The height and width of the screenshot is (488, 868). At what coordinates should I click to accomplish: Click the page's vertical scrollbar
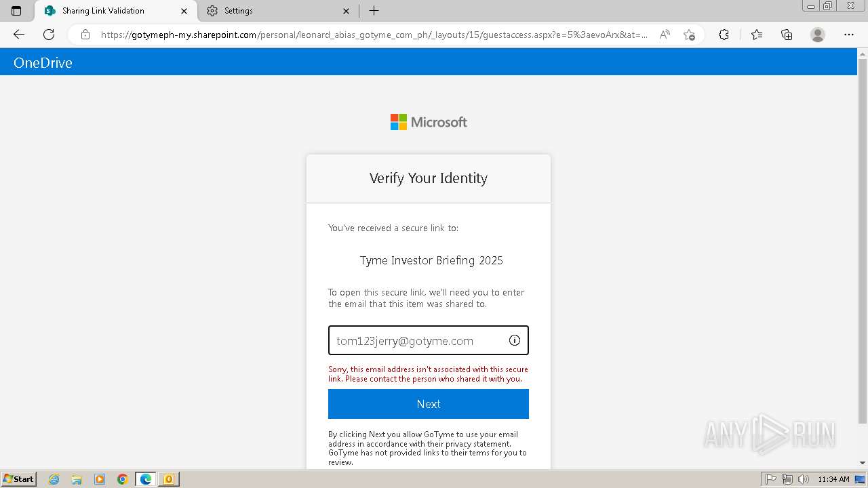(863, 237)
